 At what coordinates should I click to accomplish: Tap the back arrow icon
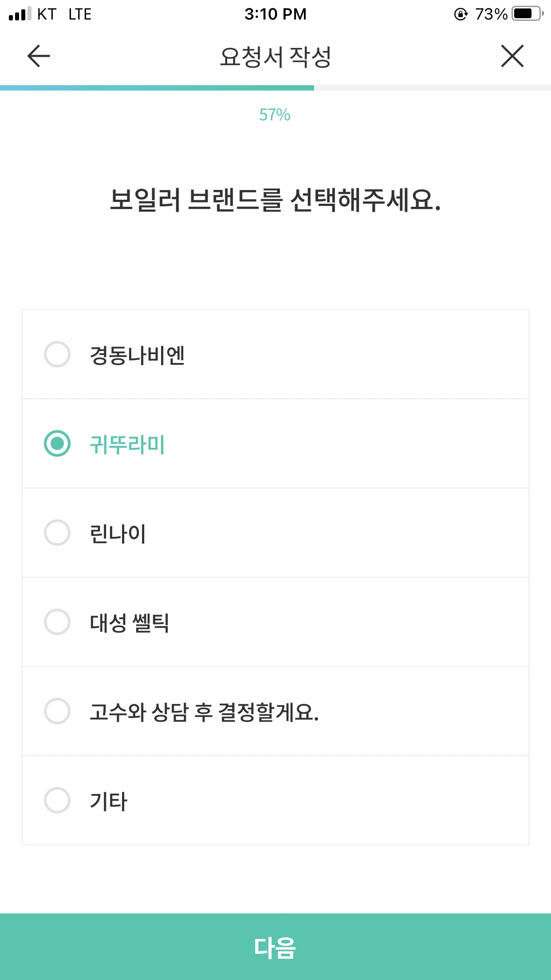[39, 56]
